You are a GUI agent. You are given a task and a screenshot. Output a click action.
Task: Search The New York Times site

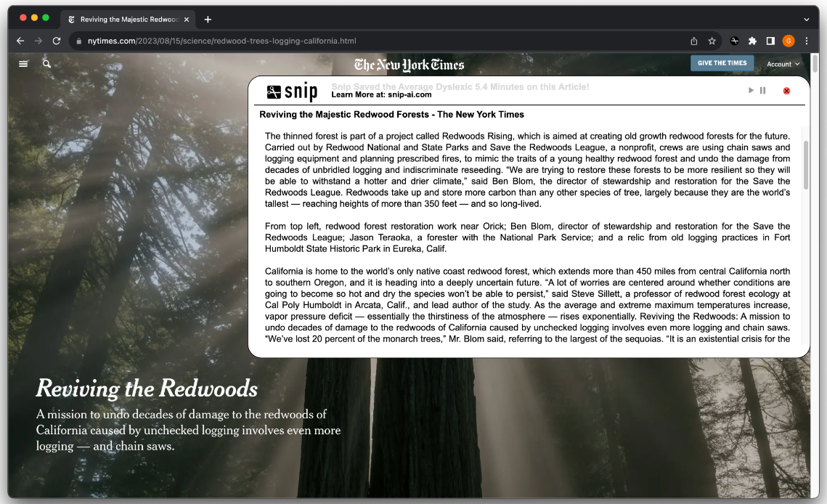(x=47, y=64)
